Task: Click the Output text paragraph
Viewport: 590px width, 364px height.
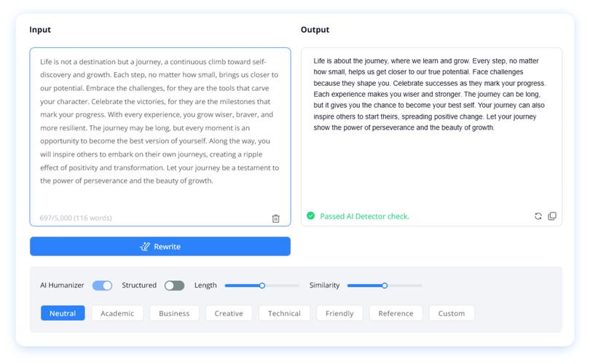Action: (429, 94)
